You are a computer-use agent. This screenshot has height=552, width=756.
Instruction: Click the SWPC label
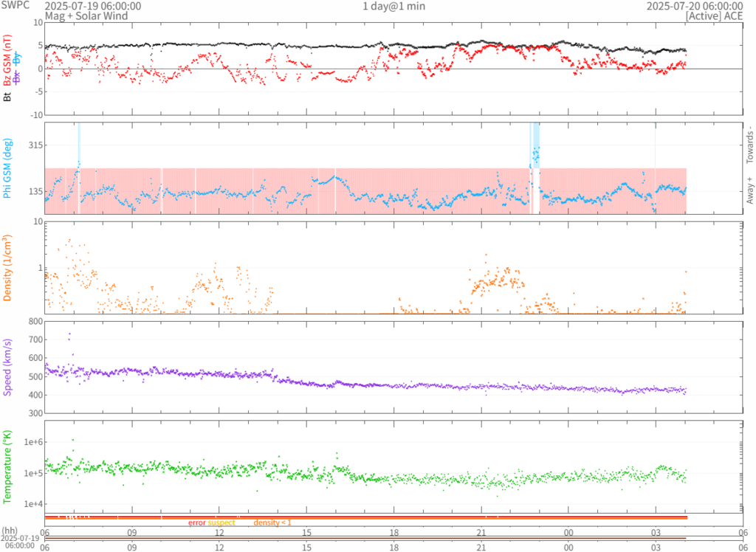click(x=16, y=5)
